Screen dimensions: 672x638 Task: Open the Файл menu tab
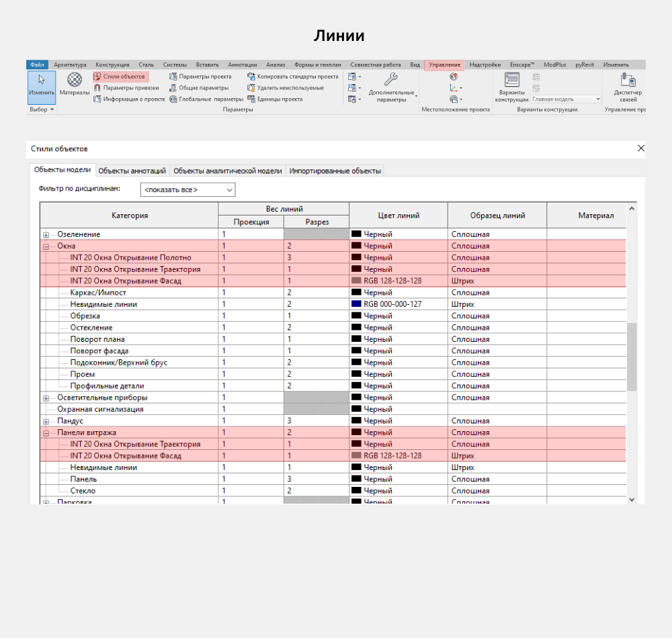(37, 64)
